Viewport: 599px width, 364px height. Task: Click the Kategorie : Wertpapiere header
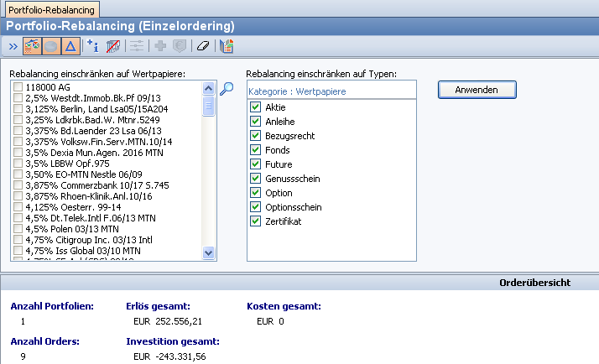[x=298, y=91]
